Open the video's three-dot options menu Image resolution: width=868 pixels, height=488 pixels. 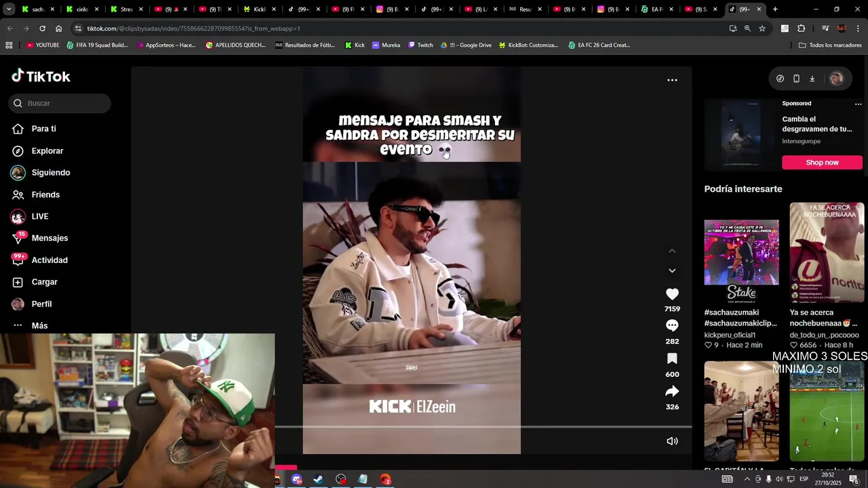coord(672,80)
